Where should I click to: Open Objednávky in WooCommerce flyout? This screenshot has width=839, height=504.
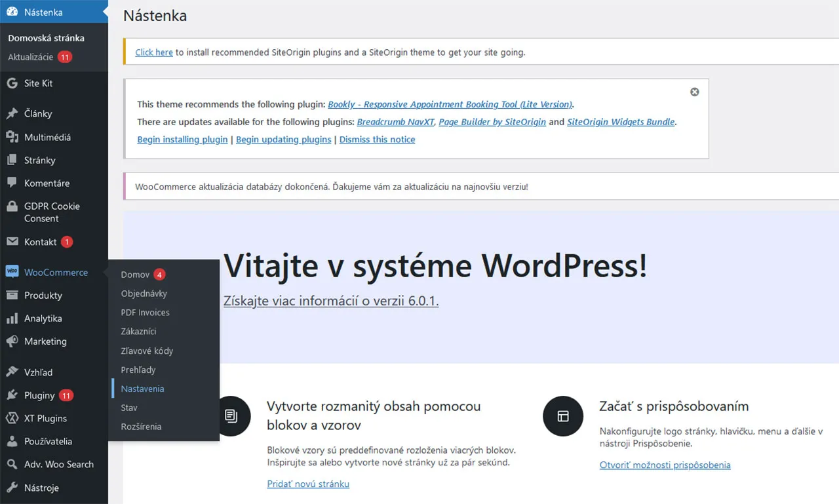point(144,294)
